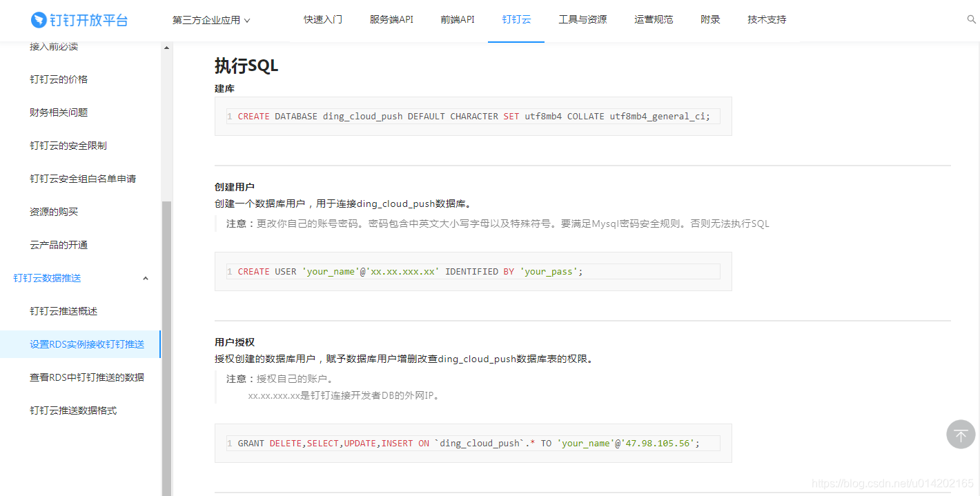Click the text xx.xx.xxx.xx是钉钉连接开发者DB的外网IP
Viewport: 980px width, 496px height.
point(344,396)
